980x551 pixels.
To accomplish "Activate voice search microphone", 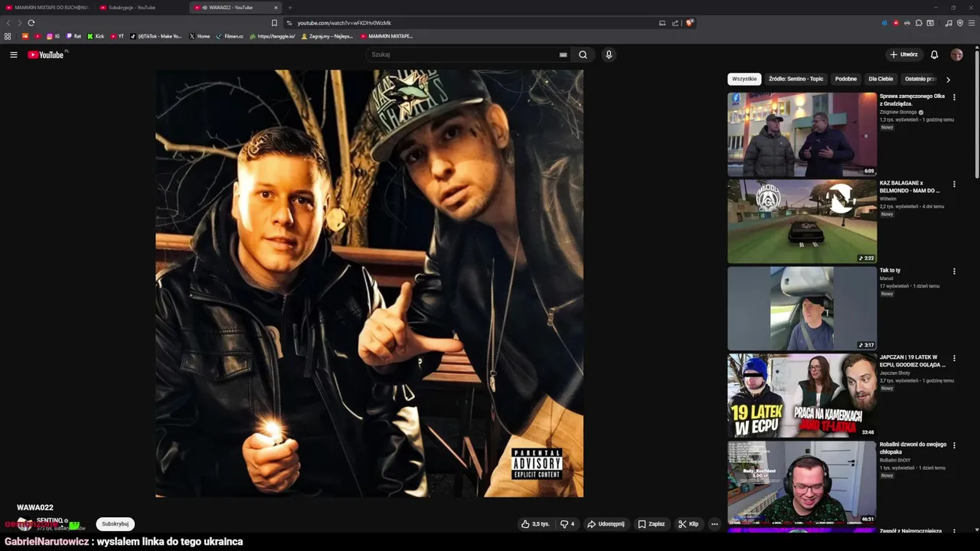I will (x=609, y=54).
